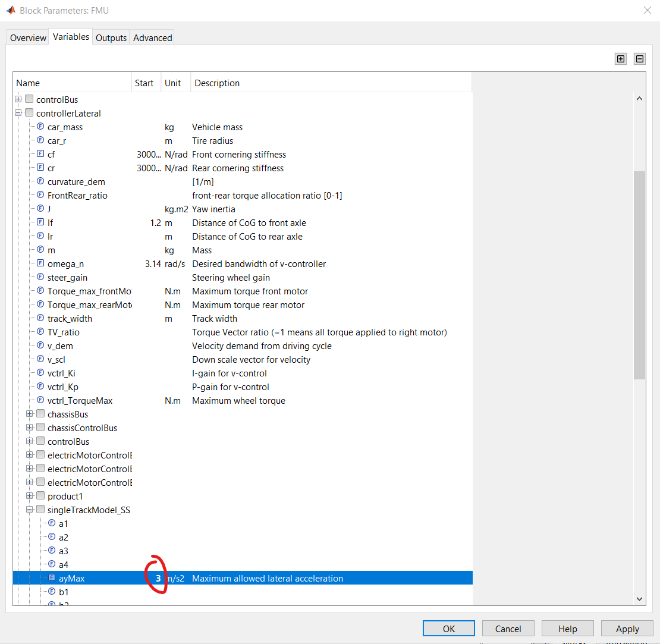Click the parameter icon beside car_mass
Image resolution: width=660 pixels, height=644 pixels.
[39, 127]
